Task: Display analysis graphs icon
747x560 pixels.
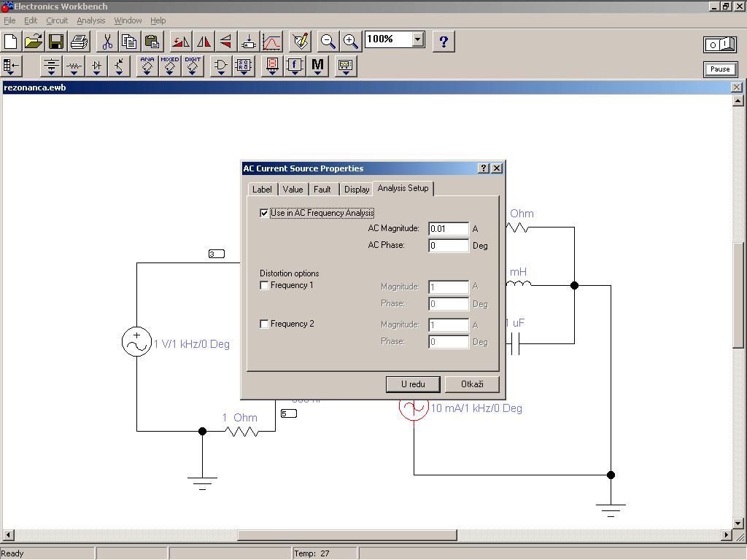Action: point(271,42)
